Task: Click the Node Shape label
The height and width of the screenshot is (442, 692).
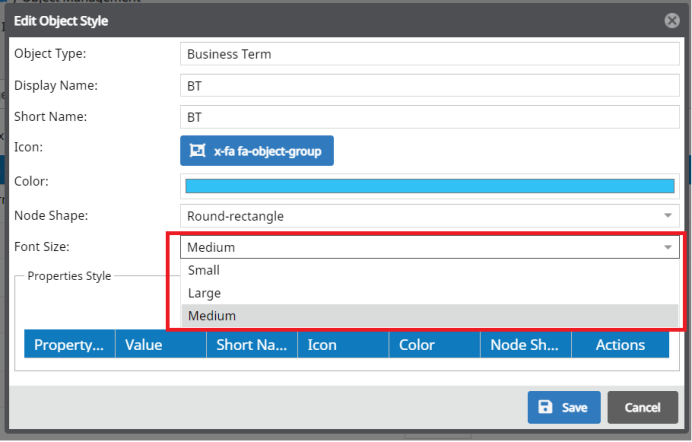Action: click(51, 215)
